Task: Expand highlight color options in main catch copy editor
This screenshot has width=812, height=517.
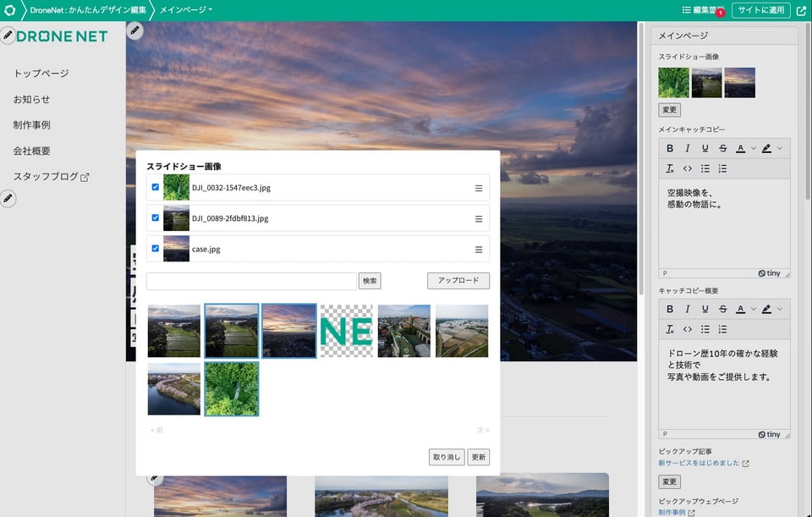Action: (779, 149)
